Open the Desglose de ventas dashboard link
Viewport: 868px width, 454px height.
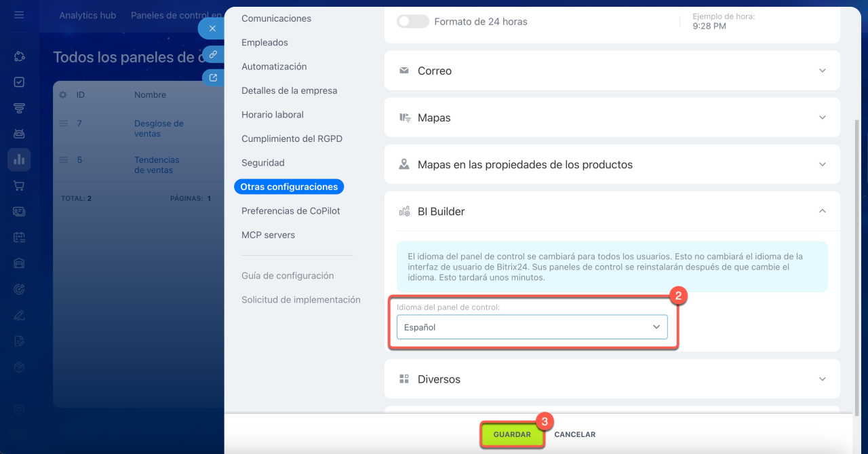pos(159,129)
